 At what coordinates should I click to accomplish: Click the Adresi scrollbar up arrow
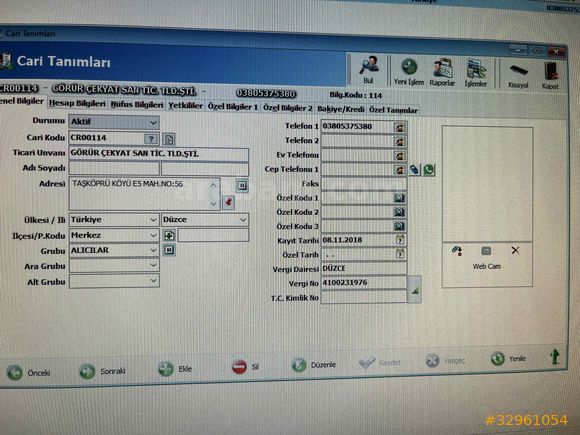click(x=213, y=185)
